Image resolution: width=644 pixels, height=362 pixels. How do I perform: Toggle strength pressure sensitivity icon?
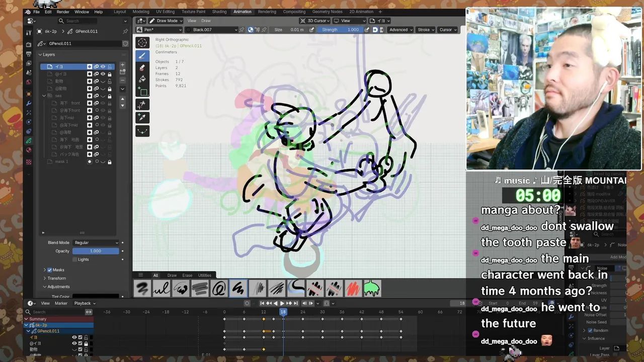367,30
